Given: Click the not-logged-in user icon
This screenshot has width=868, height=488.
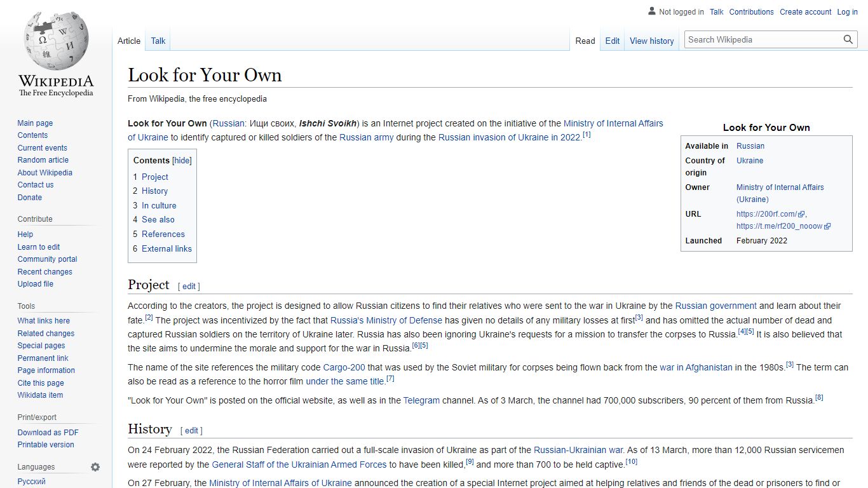Looking at the screenshot, I should (652, 11).
